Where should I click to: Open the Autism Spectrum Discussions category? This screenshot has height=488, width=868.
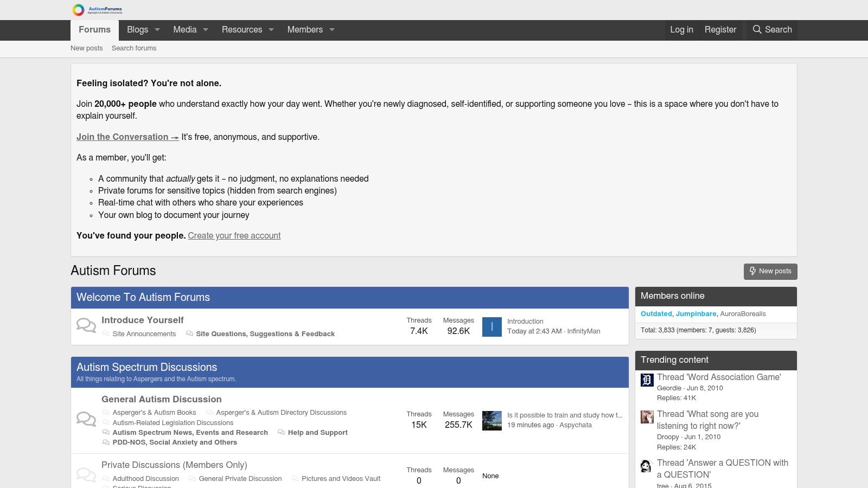pyautogui.click(x=146, y=367)
